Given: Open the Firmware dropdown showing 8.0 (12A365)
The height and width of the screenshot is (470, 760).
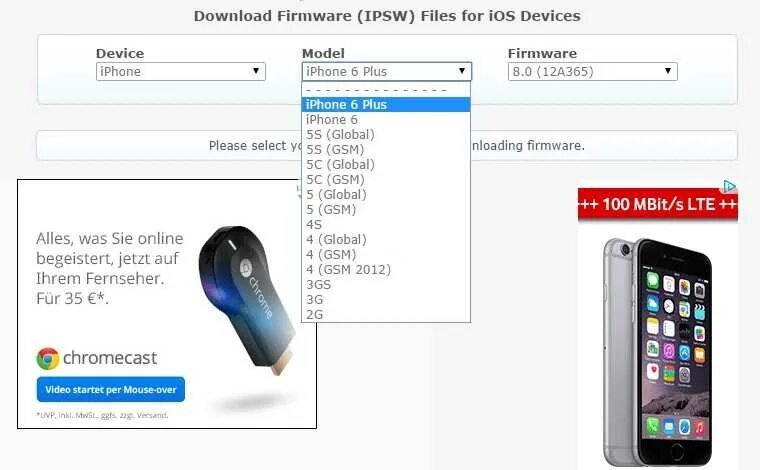Looking at the screenshot, I should pyautogui.click(x=592, y=72).
